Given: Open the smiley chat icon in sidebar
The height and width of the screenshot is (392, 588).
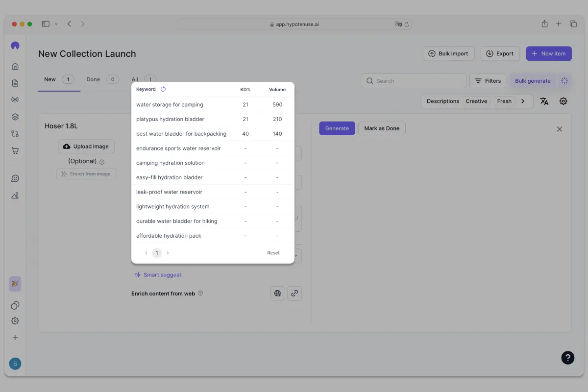Looking at the screenshot, I should [x=15, y=179].
